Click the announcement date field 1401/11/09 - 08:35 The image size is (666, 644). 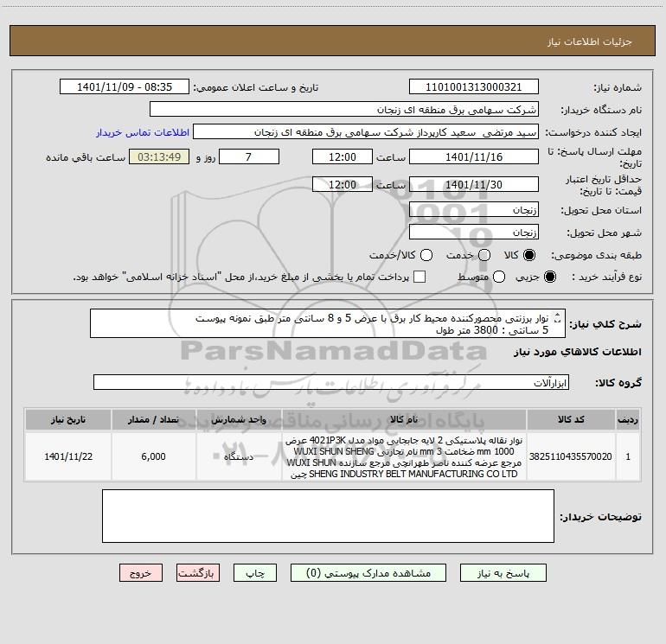[125, 87]
